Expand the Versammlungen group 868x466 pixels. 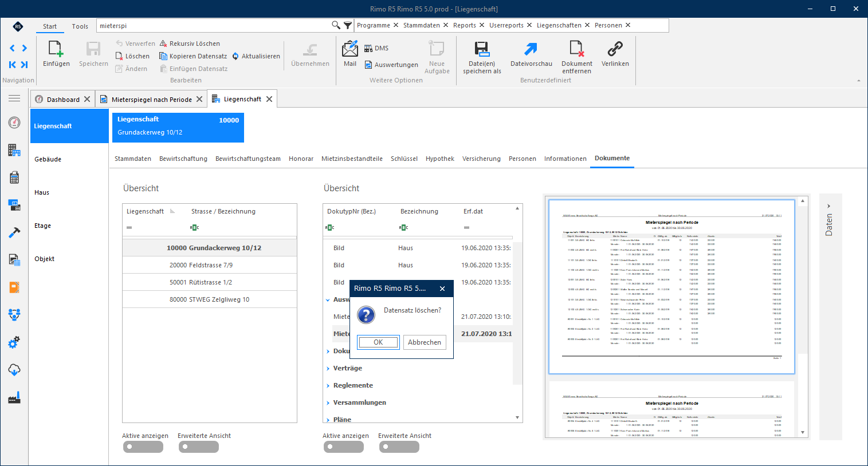coord(328,403)
